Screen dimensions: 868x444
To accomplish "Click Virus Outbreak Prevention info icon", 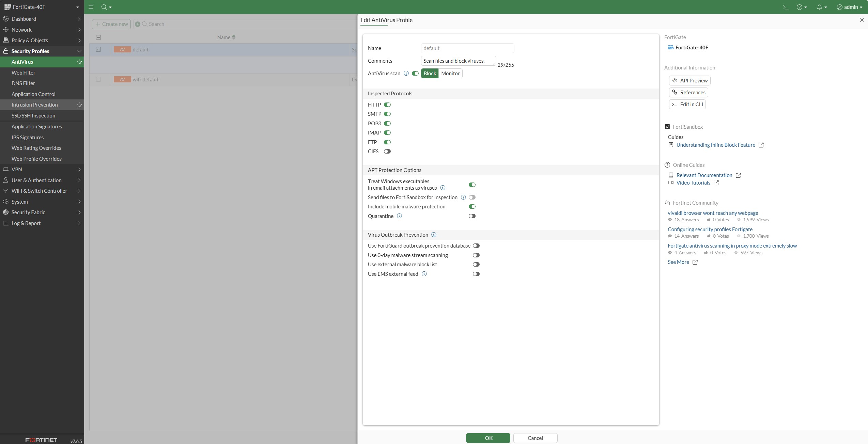I will [x=434, y=235].
